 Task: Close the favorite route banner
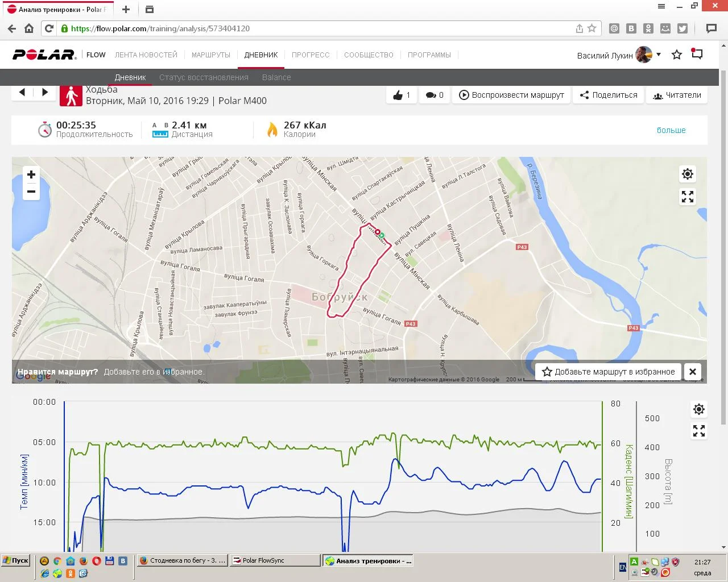(693, 372)
